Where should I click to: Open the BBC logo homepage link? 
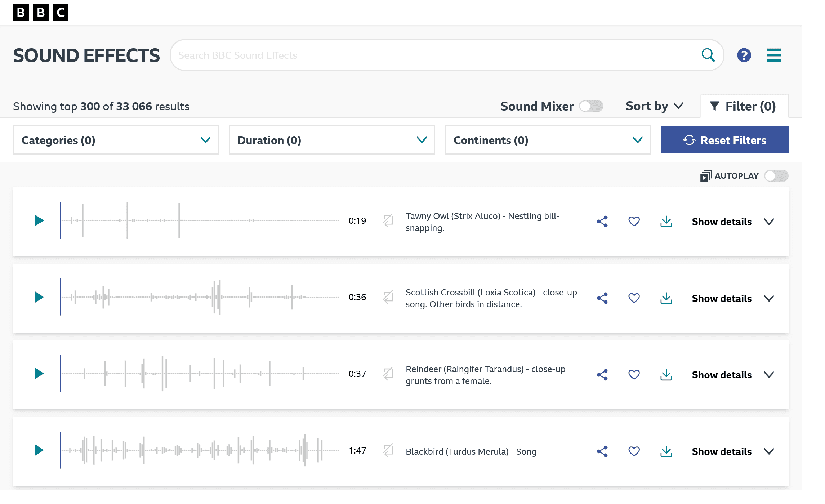click(40, 12)
